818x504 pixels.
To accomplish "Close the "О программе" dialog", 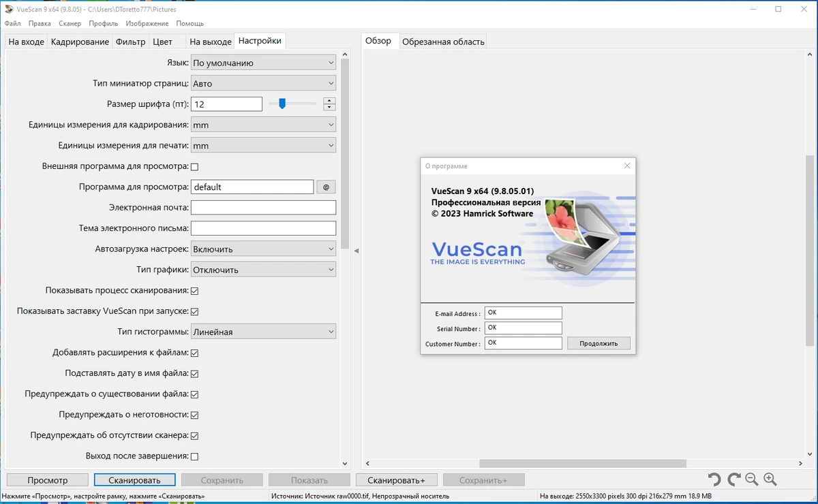I will click(x=627, y=166).
